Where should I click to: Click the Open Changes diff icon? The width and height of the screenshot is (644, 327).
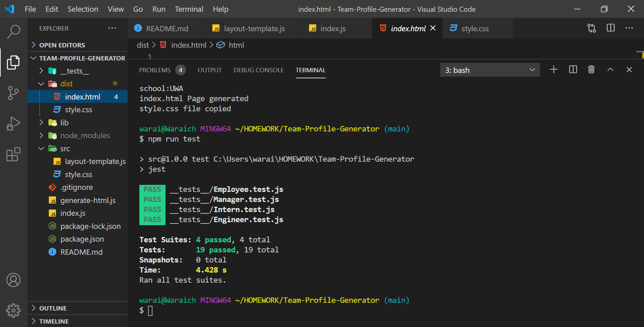pos(591,28)
